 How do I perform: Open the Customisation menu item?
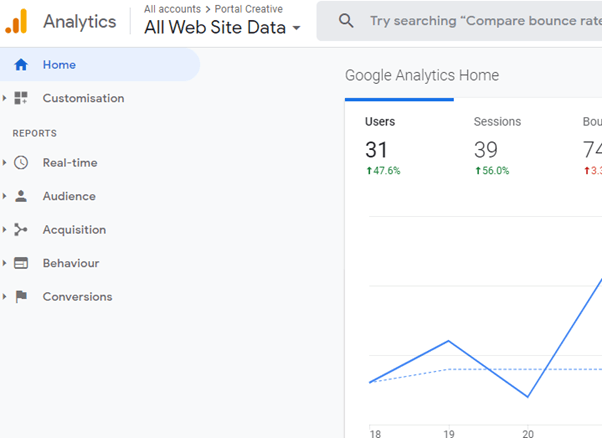tap(83, 98)
